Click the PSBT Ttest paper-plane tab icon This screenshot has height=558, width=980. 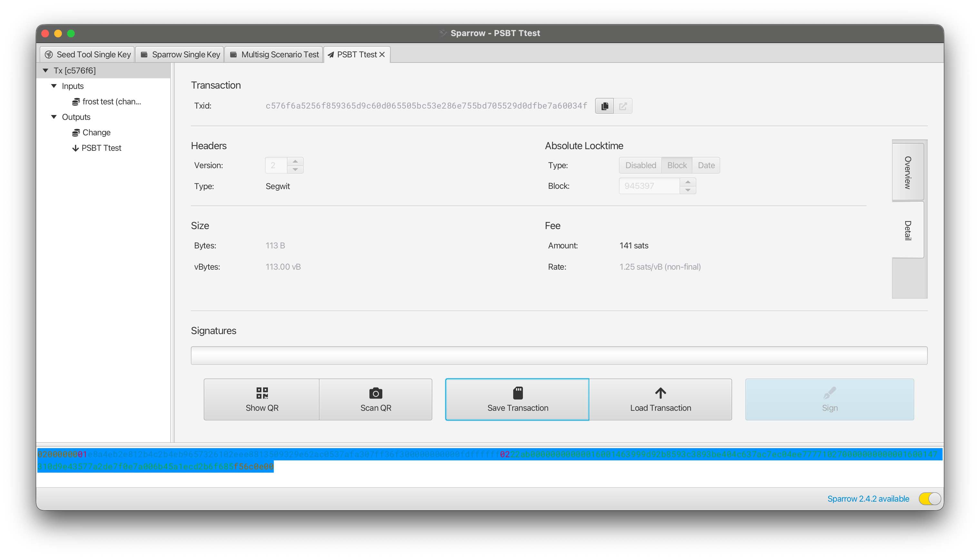pos(330,54)
